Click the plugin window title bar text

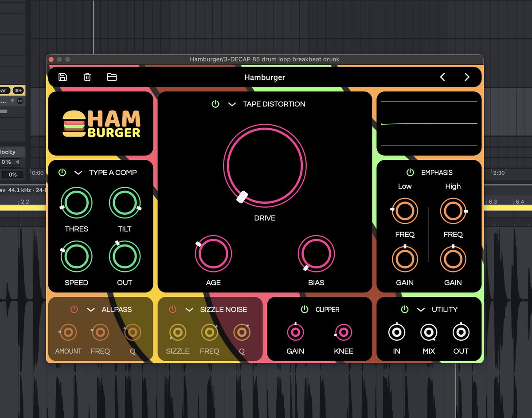tap(265, 59)
